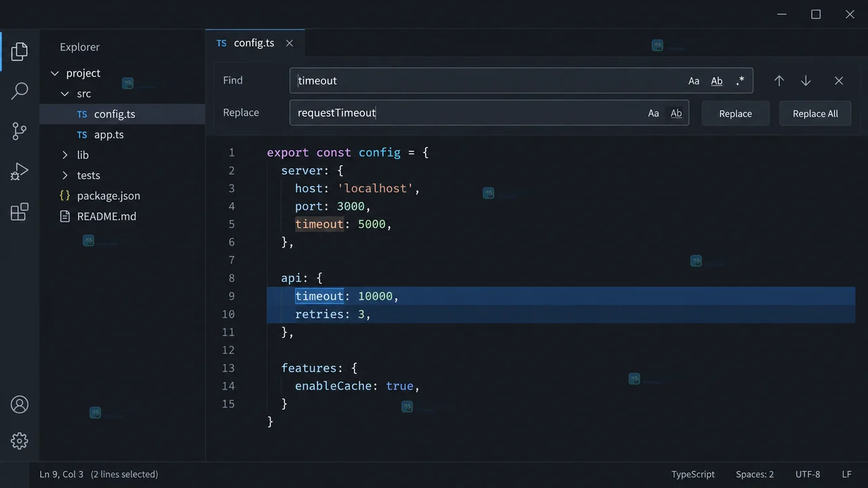The image size is (868, 488).
Task: Click the TS icon beside app.ts
Action: click(82, 135)
